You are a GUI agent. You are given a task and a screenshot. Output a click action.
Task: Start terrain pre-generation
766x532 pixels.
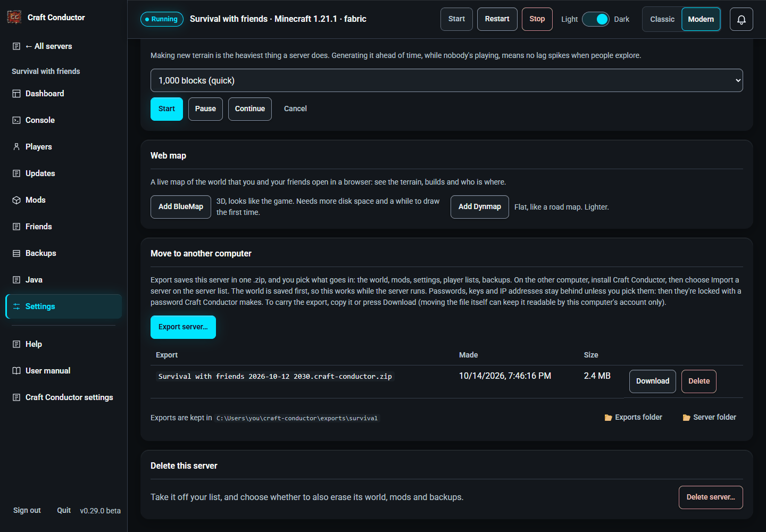(166, 109)
